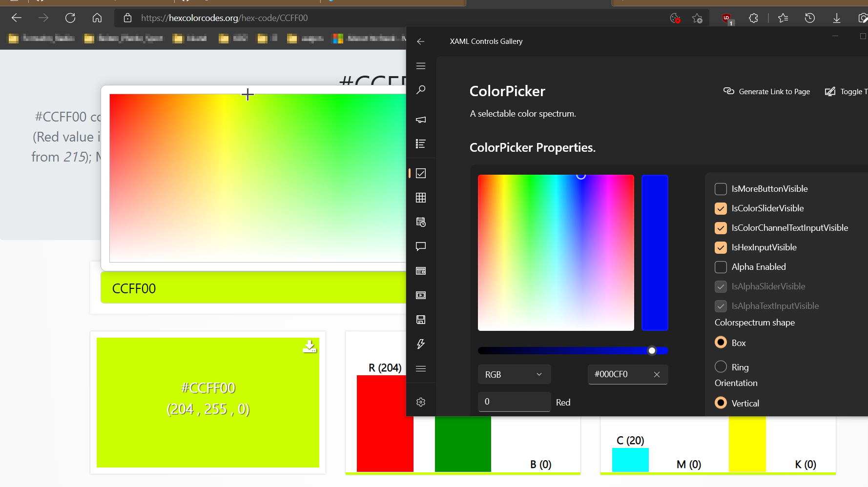The height and width of the screenshot is (487, 868).
Task: Open the RGB color model dropdown
Action: (514, 374)
